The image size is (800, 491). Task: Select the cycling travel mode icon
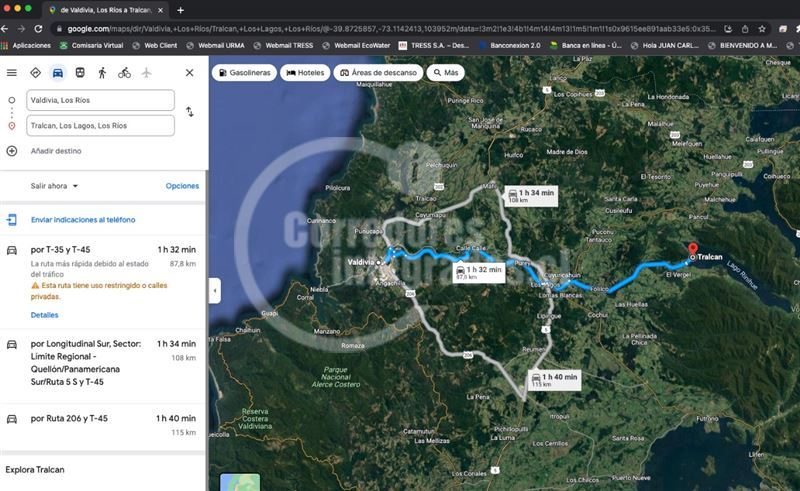coord(124,73)
